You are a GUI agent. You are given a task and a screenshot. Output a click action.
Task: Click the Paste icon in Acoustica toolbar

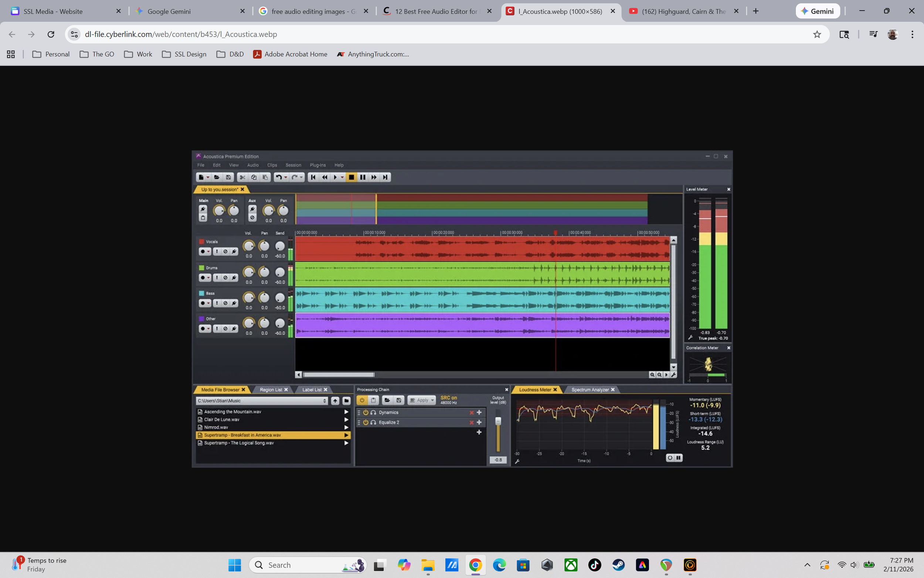265,178
